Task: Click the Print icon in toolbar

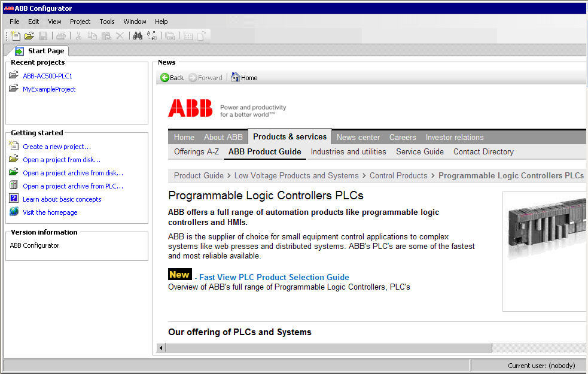Action: coord(61,36)
